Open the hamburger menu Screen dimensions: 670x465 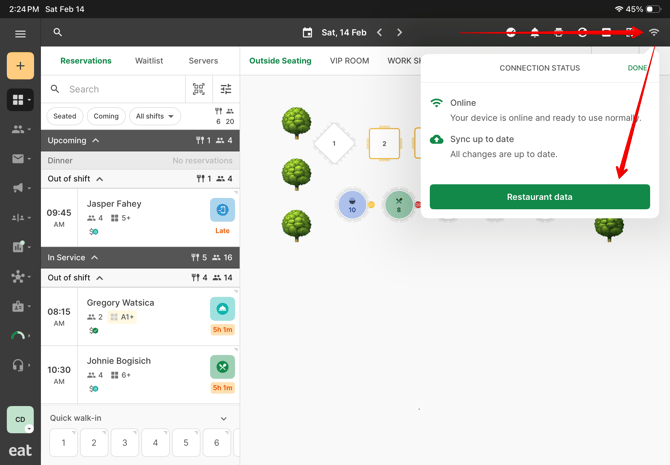pyautogui.click(x=20, y=33)
